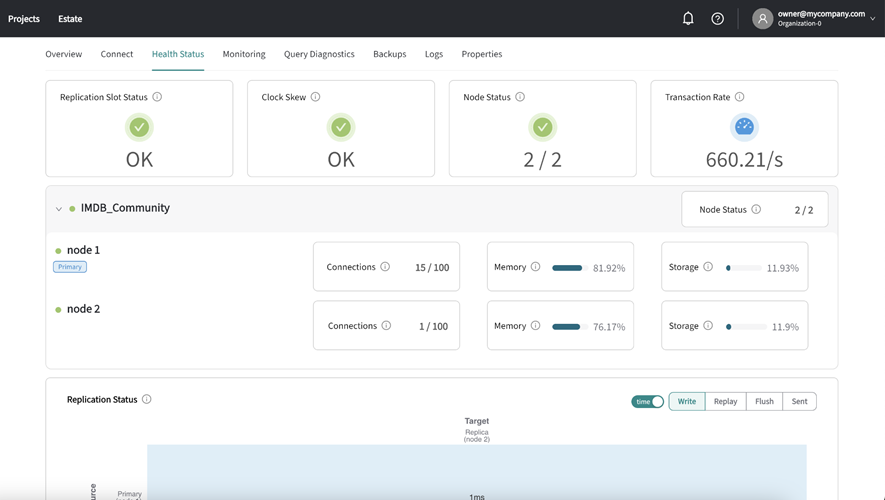
Task: Click node 2 Storage info icon
Action: pos(708,326)
